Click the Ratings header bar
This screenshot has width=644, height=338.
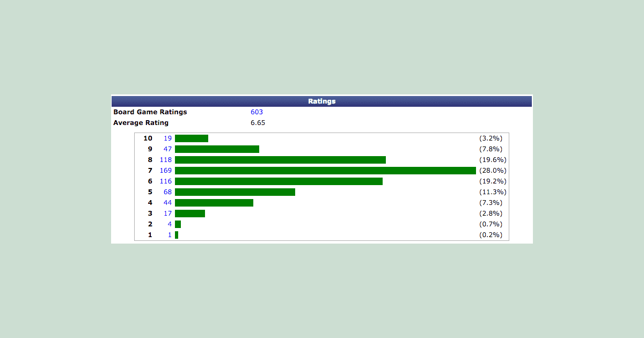point(321,101)
